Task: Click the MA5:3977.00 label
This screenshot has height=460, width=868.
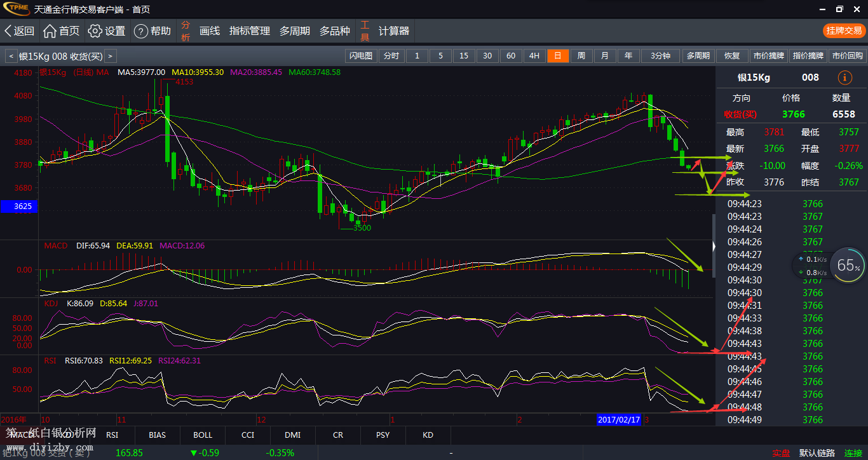Action: (x=141, y=72)
